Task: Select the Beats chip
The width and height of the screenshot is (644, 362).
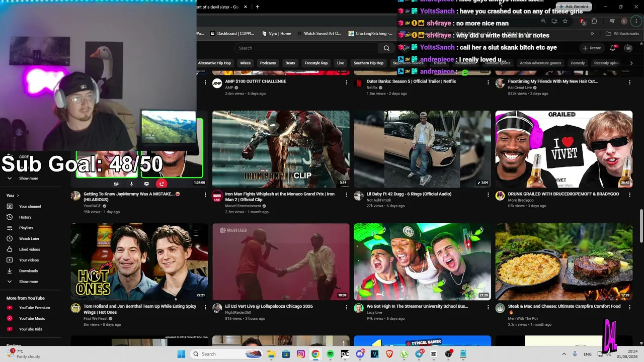Action: click(290, 63)
